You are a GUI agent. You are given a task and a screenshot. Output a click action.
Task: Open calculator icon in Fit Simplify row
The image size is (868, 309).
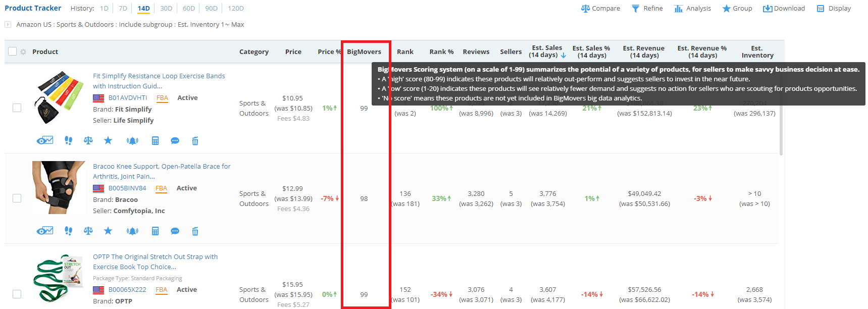point(156,141)
